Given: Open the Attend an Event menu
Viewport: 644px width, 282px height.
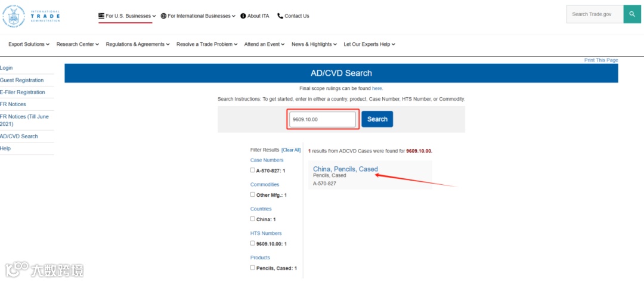Looking at the screenshot, I should [264, 44].
